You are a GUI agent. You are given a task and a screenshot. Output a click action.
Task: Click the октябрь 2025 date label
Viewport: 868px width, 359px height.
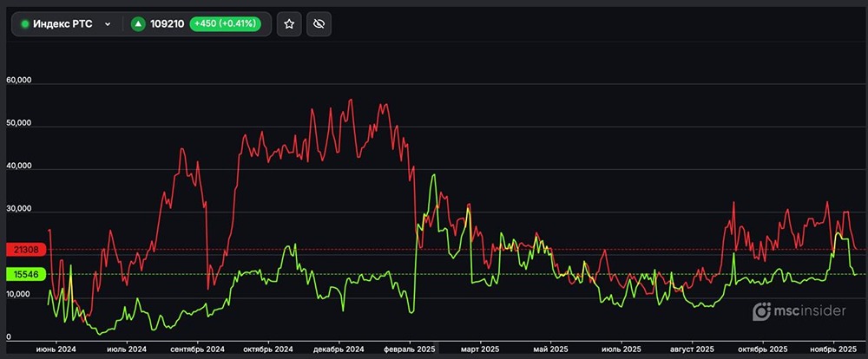(x=763, y=349)
